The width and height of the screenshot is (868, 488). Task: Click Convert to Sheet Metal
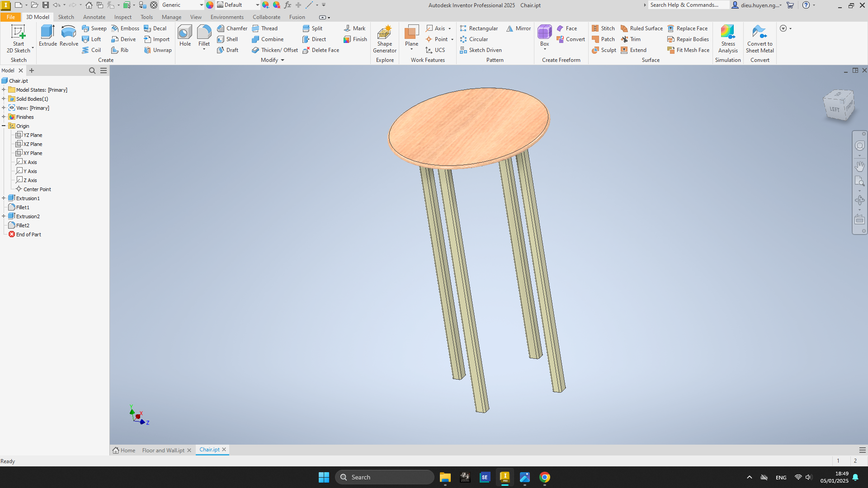pos(759,39)
